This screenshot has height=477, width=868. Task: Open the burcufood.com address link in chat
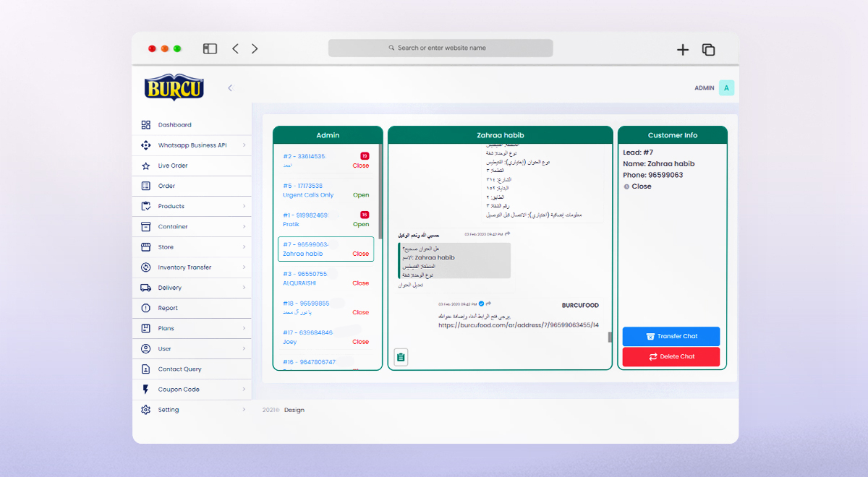[x=518, y=325]
